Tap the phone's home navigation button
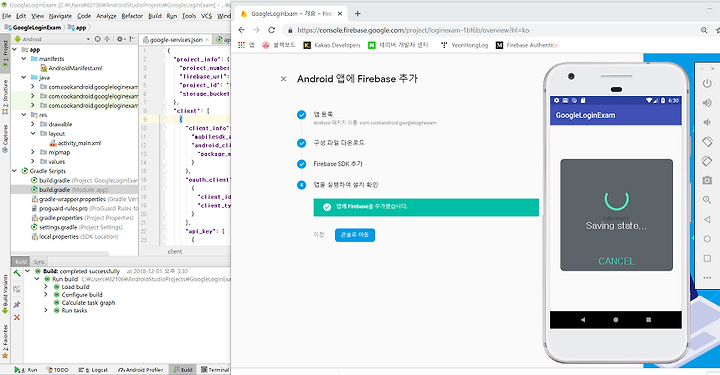The image size is (720, 375). click(x=616, y=319)
